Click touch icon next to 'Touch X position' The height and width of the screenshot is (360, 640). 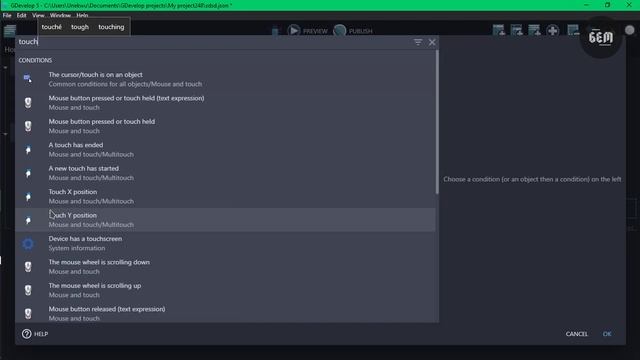point(28,197)
